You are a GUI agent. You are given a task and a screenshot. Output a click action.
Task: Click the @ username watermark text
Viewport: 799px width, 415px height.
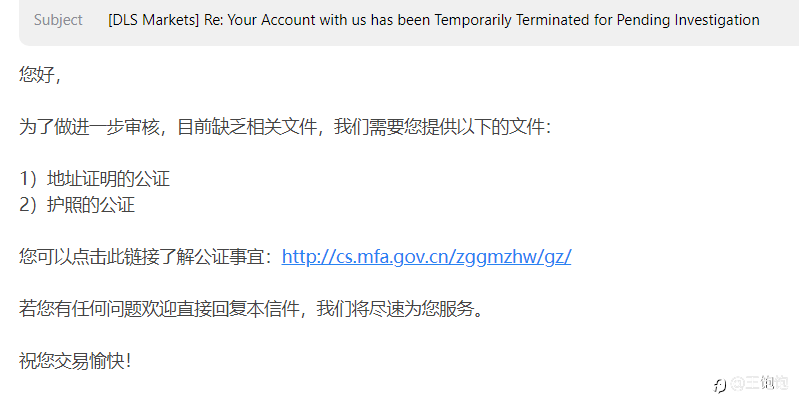(x=759, y=383)
